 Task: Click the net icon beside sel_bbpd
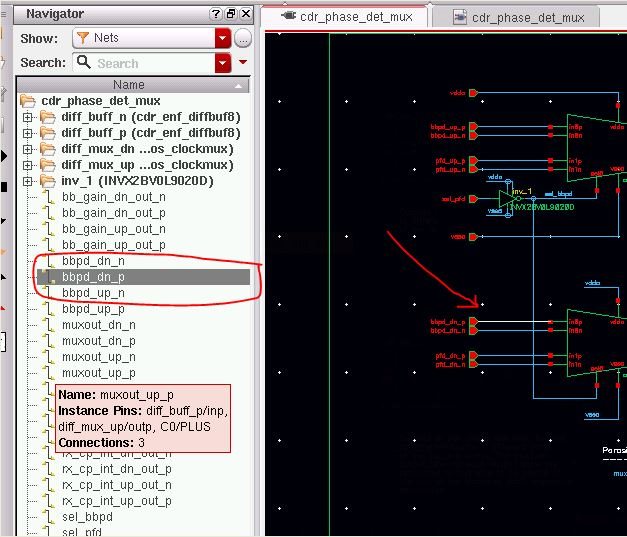(47, 517)
